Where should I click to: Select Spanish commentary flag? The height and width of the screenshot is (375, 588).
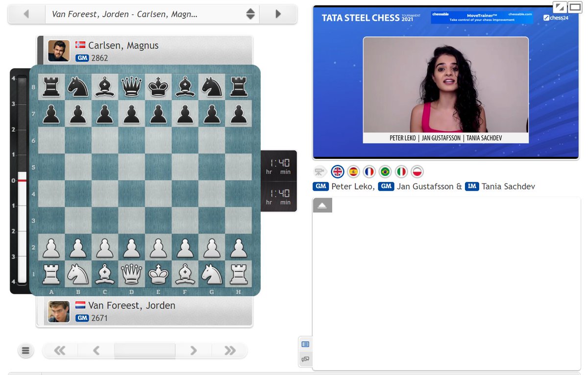click(x=353, y=172)
